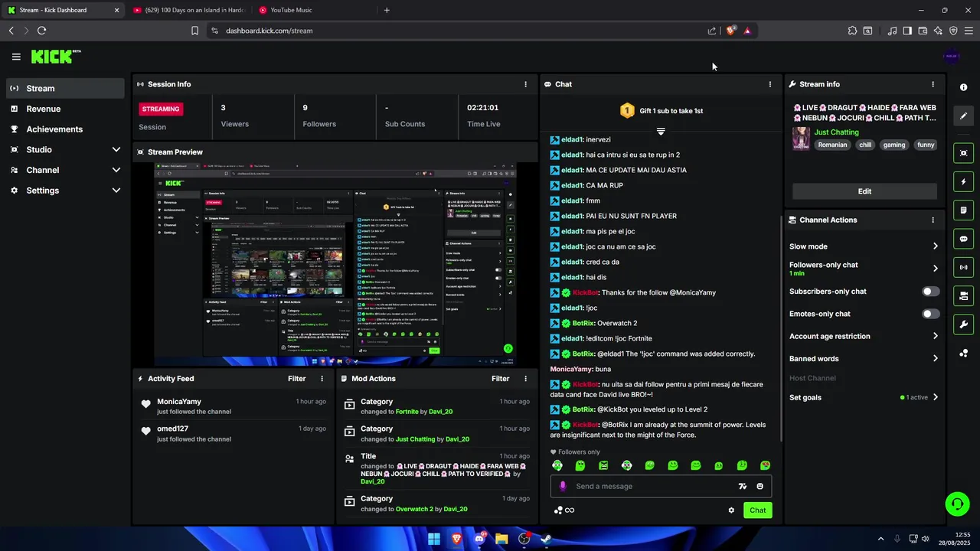Click the gaming tag

[x=893, y=145]
